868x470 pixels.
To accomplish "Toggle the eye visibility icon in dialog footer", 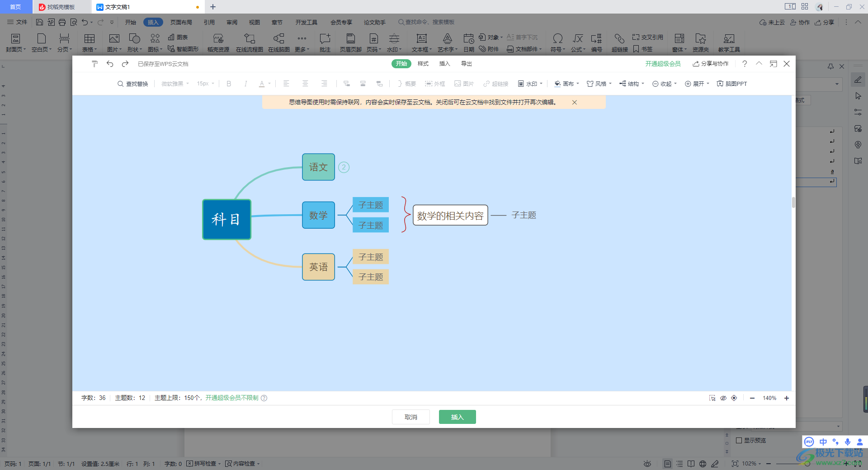I will 723,398.
